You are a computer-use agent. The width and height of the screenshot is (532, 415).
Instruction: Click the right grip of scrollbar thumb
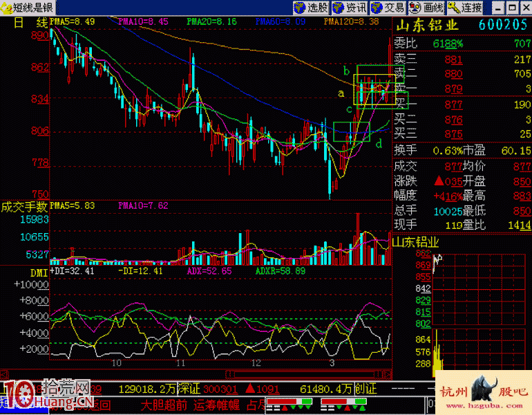coord(379,374)
